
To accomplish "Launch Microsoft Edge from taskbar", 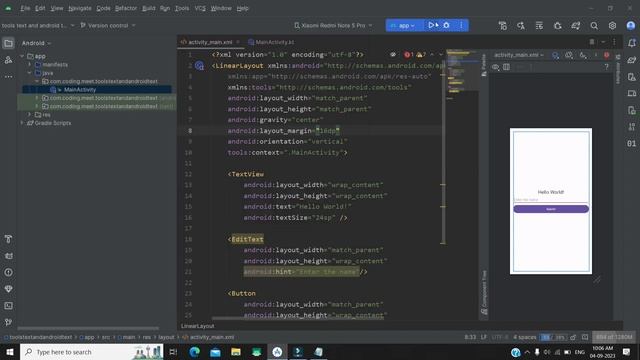I will [x=195, y=352].
